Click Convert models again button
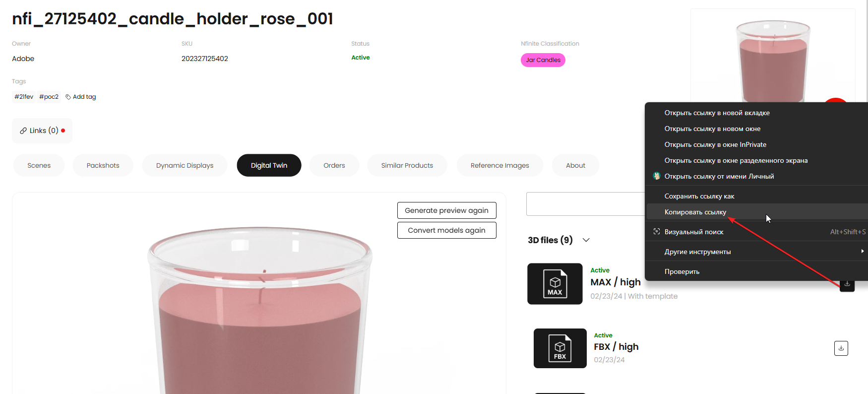Image resolution: width=868 pixels, height=394 pixels. tap(446, 230)
